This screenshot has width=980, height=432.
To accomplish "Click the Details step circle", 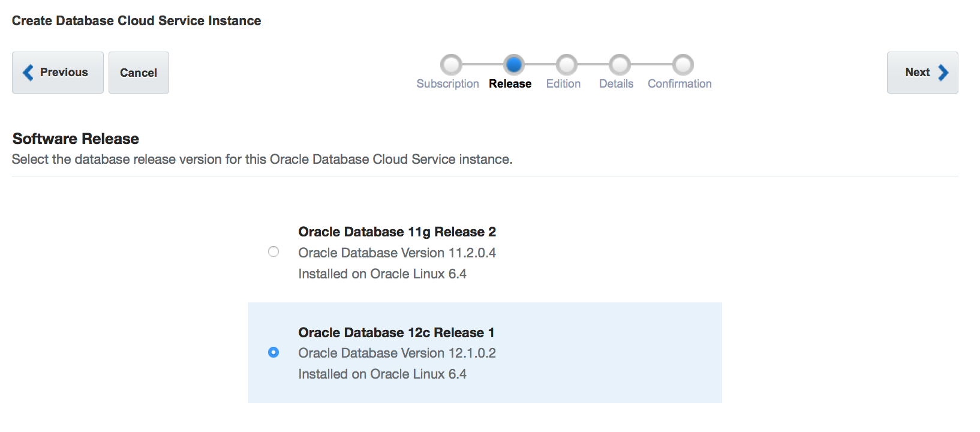I will 620,64.
